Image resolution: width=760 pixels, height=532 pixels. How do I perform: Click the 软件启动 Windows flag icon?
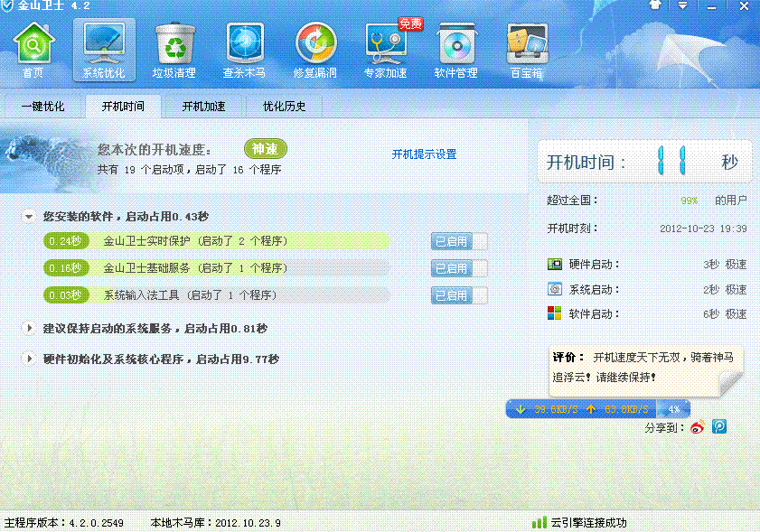(x=555, y=313)
